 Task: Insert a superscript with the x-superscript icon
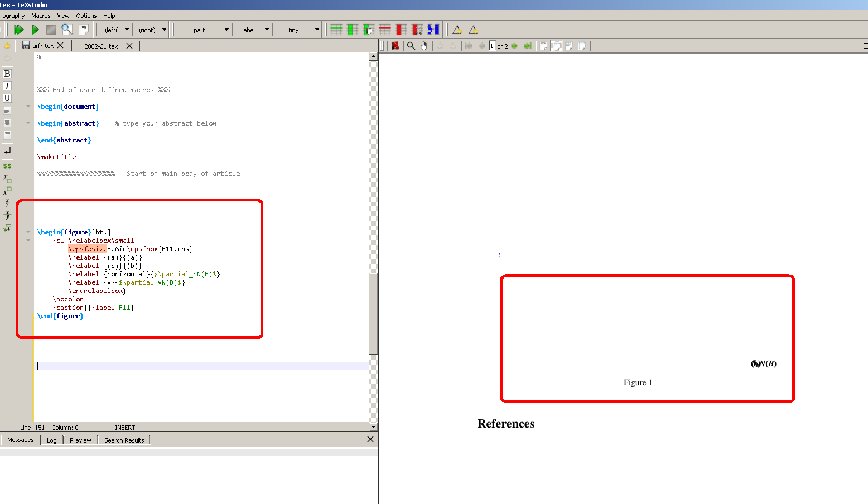7,191
